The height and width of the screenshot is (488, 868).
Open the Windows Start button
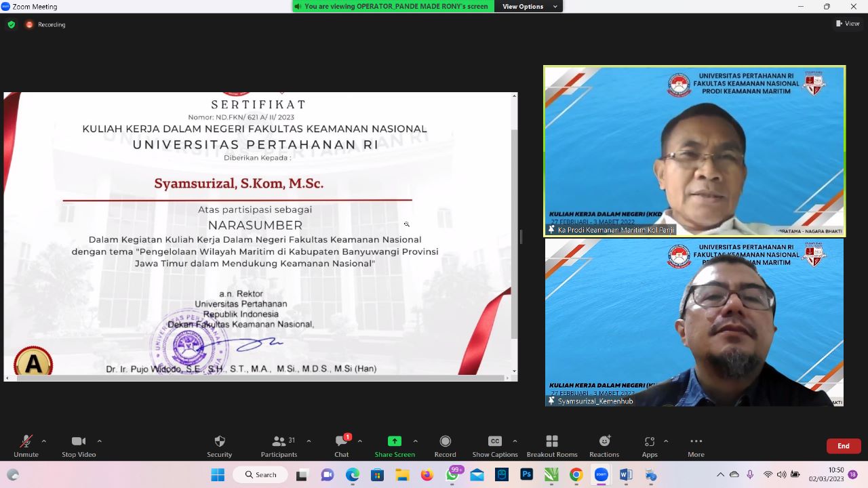pyautogui.click(x=218, y=474)
